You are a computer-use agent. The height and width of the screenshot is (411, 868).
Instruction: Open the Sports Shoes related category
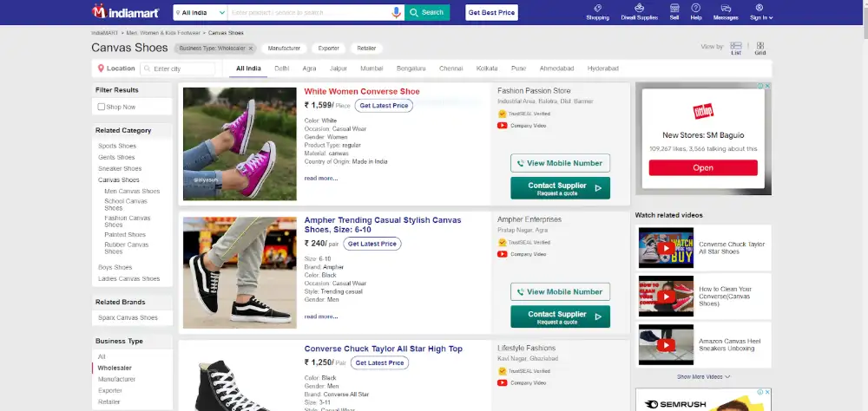pos(117,146)
